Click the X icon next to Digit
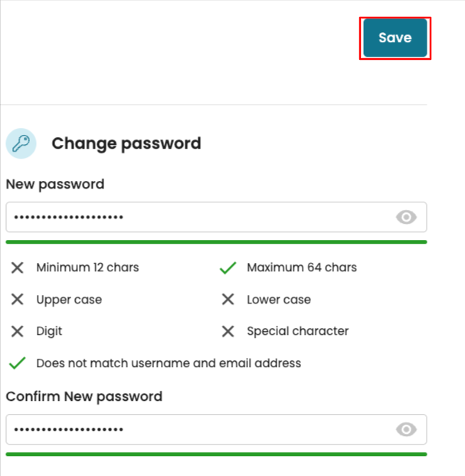465x476 pixels. [x=17, y=331]
